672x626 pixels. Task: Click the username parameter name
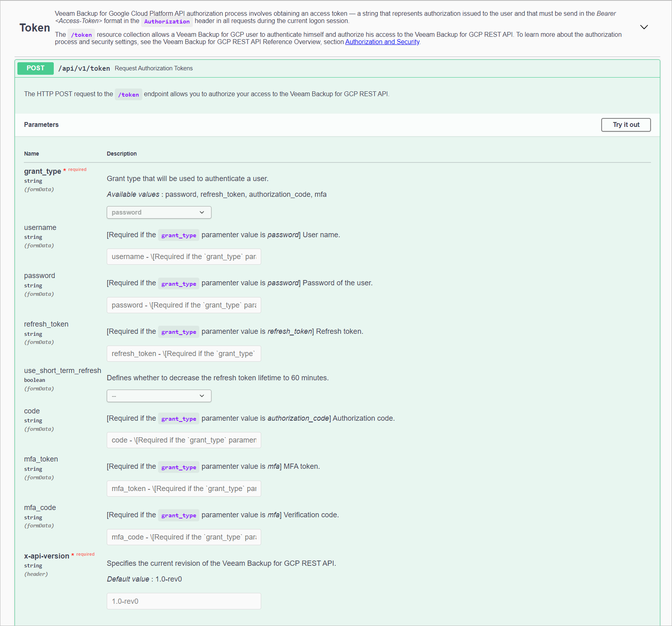coord(40,228)
